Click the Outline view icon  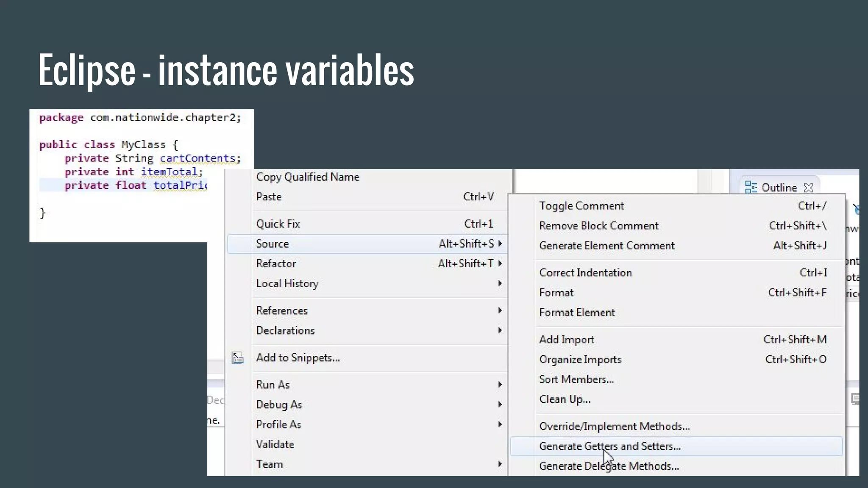pos(751,187)
